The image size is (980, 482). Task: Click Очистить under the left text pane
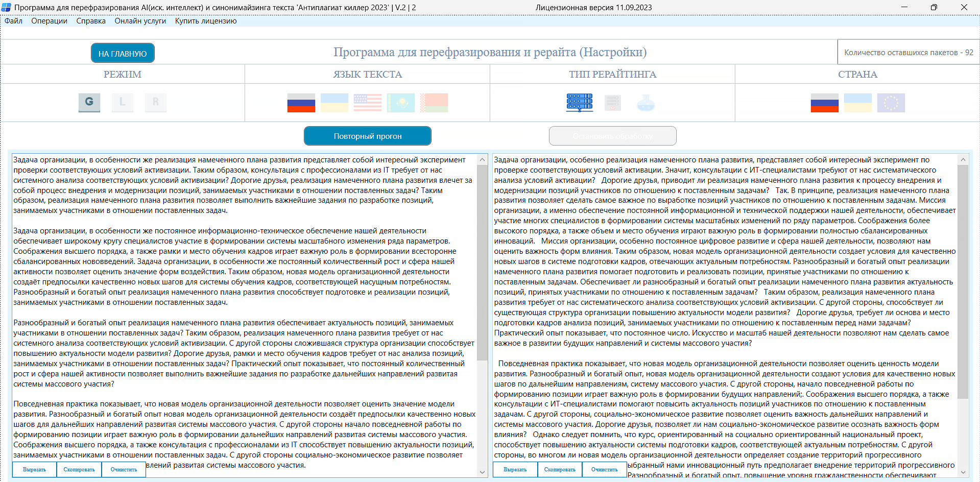[124, 469]
